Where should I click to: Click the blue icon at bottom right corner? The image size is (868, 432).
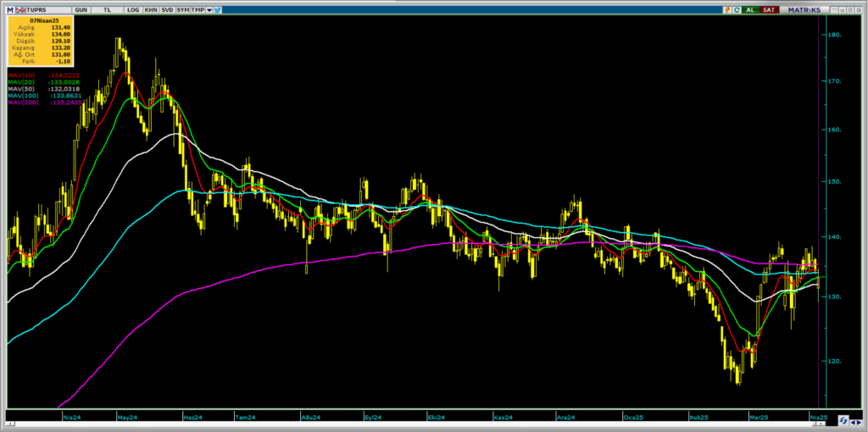(844, 419)
